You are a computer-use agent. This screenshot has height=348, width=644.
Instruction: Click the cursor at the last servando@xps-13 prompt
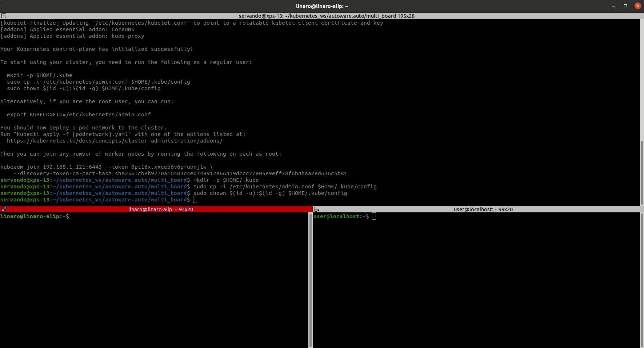coord(195,200)
